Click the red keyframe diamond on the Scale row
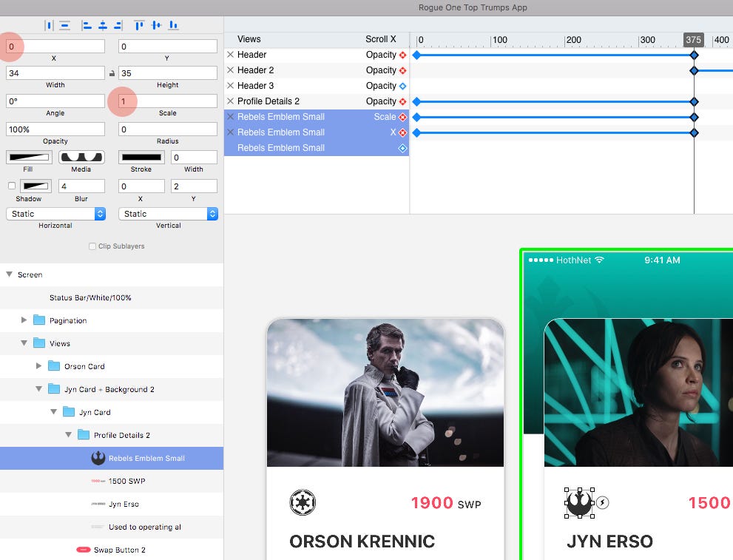 coord(402,117)
